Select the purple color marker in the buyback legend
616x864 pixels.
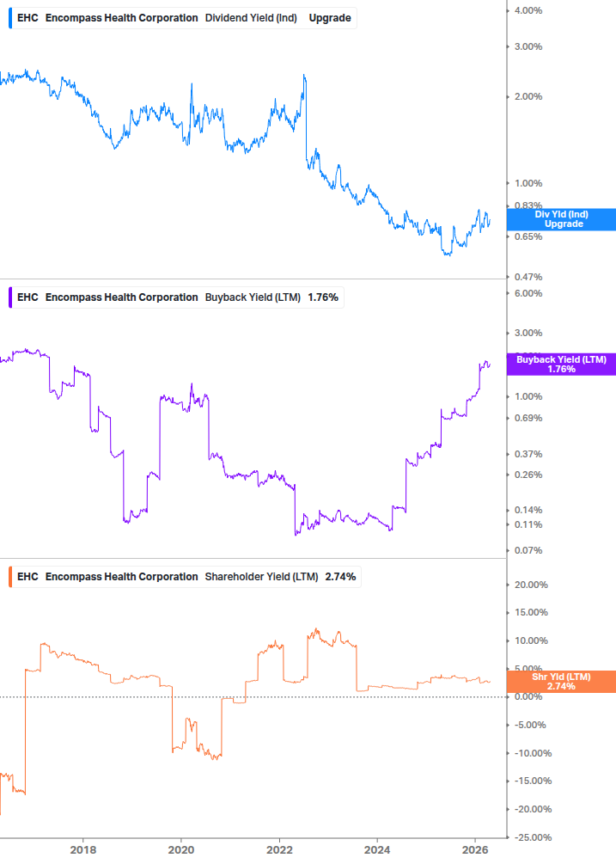9,297
